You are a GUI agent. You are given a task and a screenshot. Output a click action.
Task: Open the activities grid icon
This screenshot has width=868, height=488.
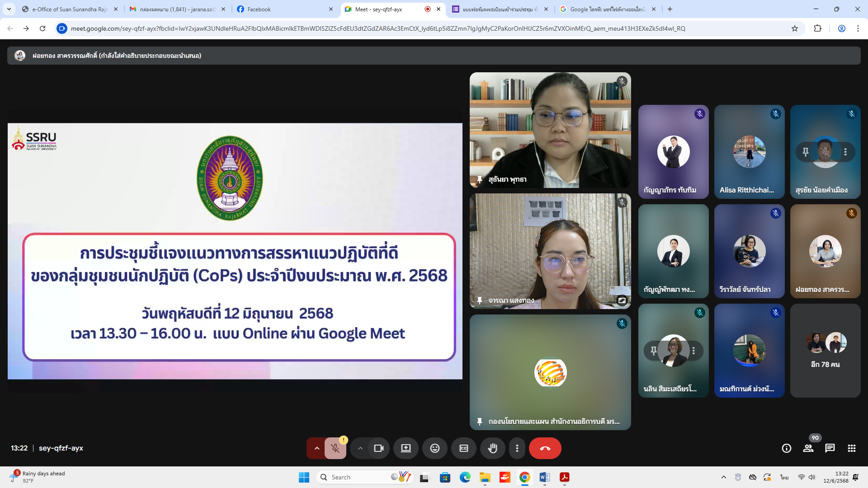[x=851, y=448]
